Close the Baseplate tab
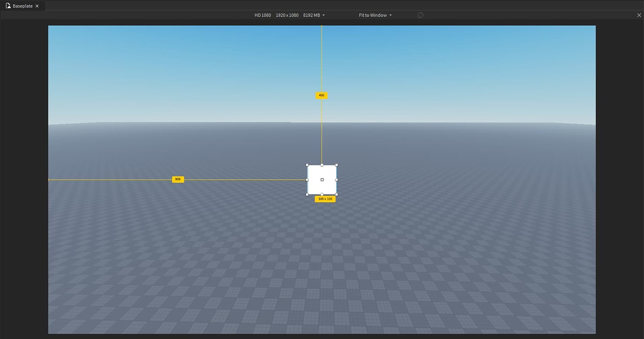 pyautogui.click(x=37, y=6)
